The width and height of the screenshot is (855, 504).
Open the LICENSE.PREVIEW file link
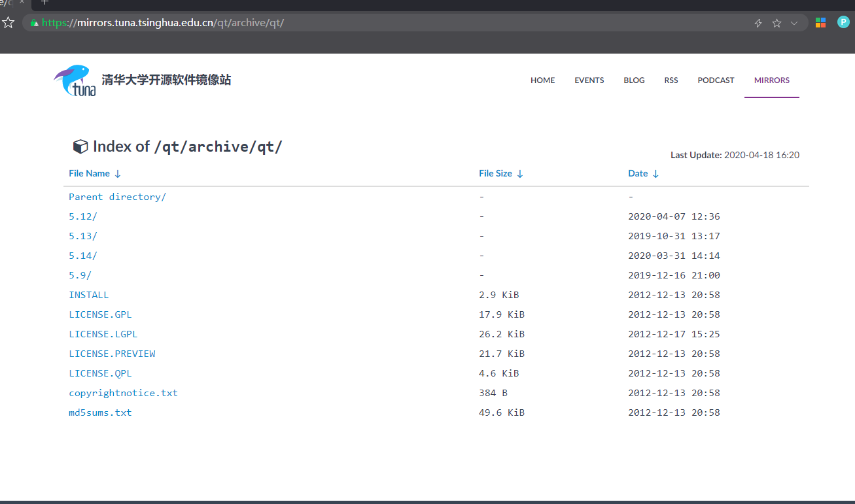pyautogui.click(x=112, y=354)
